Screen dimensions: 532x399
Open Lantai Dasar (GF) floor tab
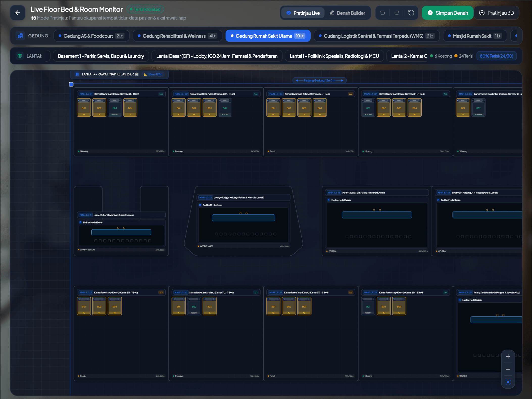tap(217, 56)
